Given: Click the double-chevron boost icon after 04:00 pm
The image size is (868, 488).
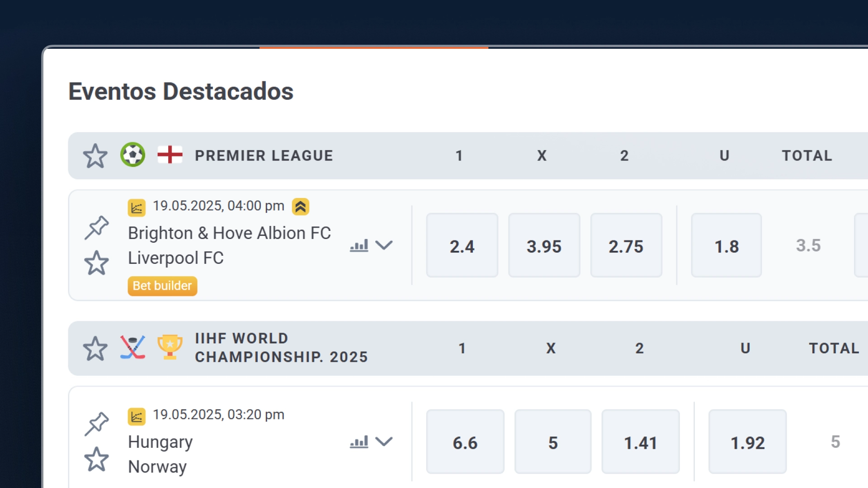Looking at the screenshot, I should click(301, 207).
